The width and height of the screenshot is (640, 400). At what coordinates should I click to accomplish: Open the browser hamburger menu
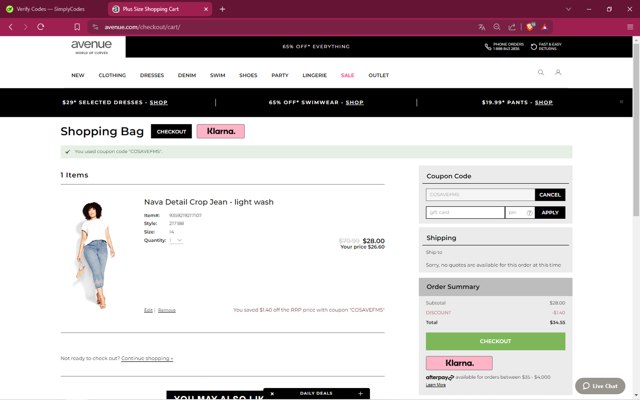coord(630,27)
